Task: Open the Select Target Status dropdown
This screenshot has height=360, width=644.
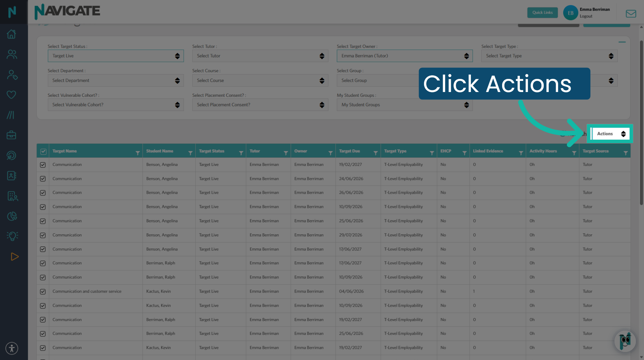Action: click(116, 56)
